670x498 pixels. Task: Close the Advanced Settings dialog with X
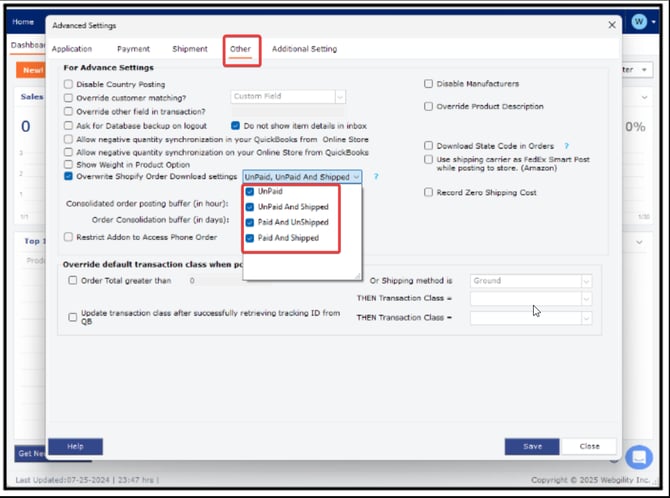coord(612,25)
